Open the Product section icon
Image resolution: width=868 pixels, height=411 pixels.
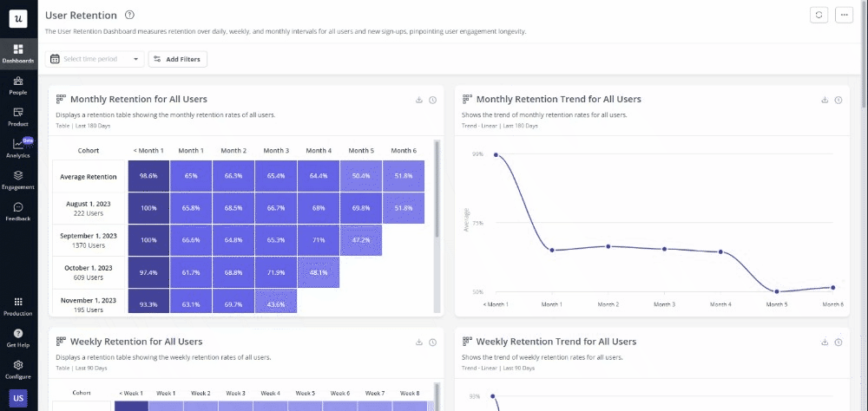[17, 116]
